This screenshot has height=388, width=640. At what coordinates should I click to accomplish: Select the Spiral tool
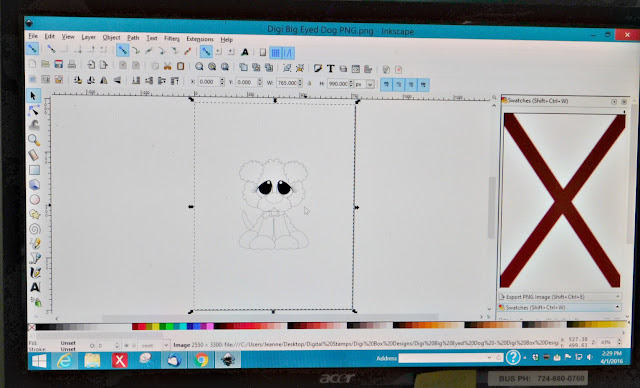pos(35,229)
